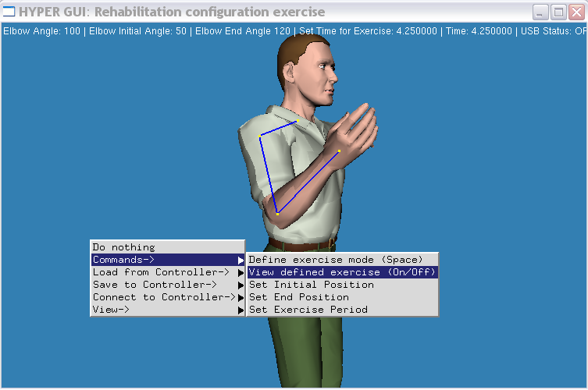Viewport: 588px width, 390px height.
Task: Click 'Elbow Initial Angle: 50' status text
Action: (137, 31)
